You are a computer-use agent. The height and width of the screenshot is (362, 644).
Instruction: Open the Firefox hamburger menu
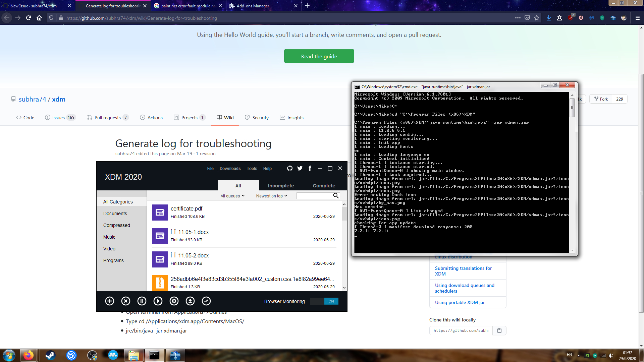[638, 18]
